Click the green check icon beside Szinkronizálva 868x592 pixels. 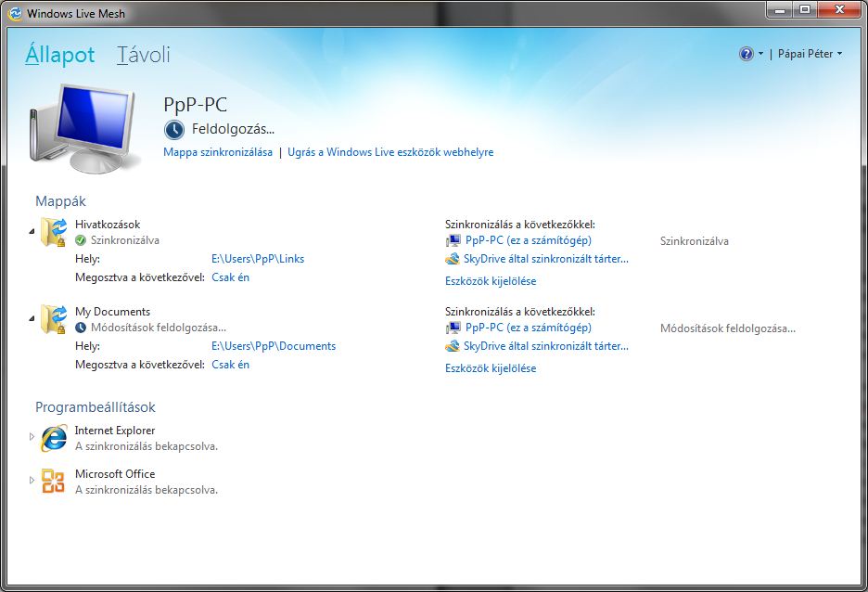[81, 240]
